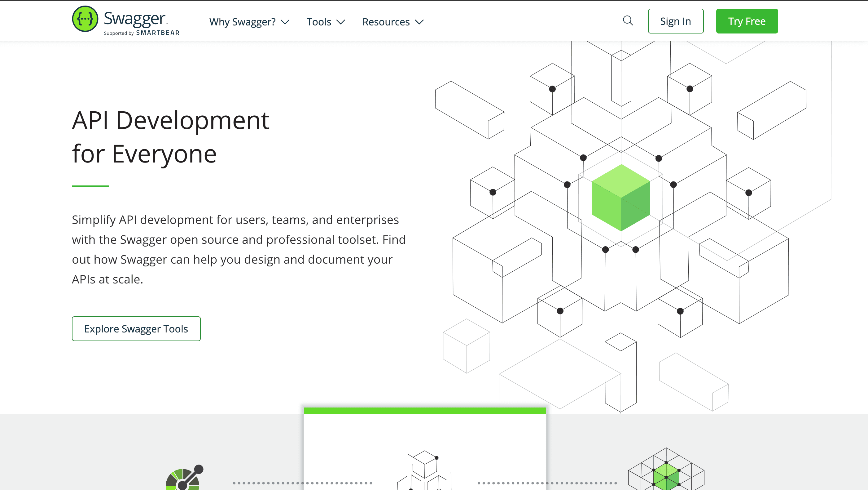Click the Swagger wordmark text

click(134, 19)
